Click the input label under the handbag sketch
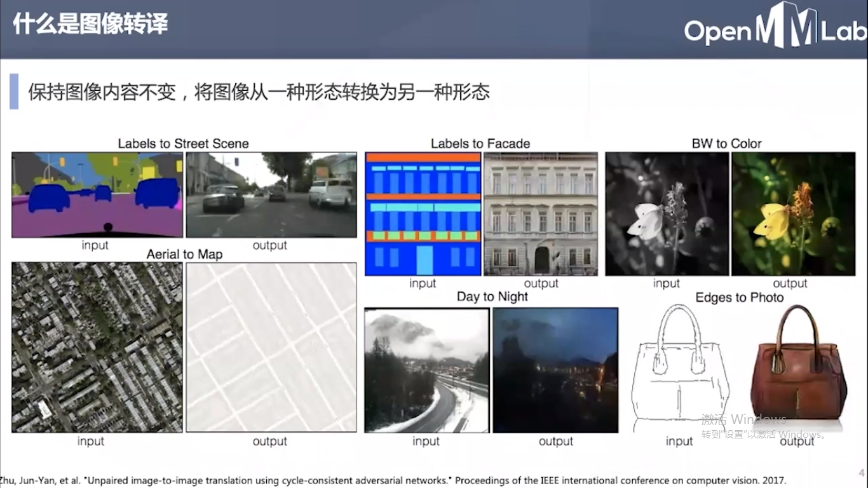This screenshot has height=488, width=868. tap(679, 441)
